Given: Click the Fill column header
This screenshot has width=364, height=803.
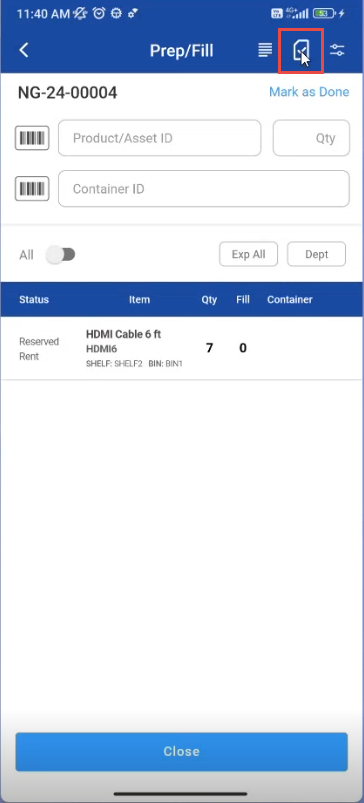Looking at the screenshot, I should pyautogui.click(x=243, y=300).
